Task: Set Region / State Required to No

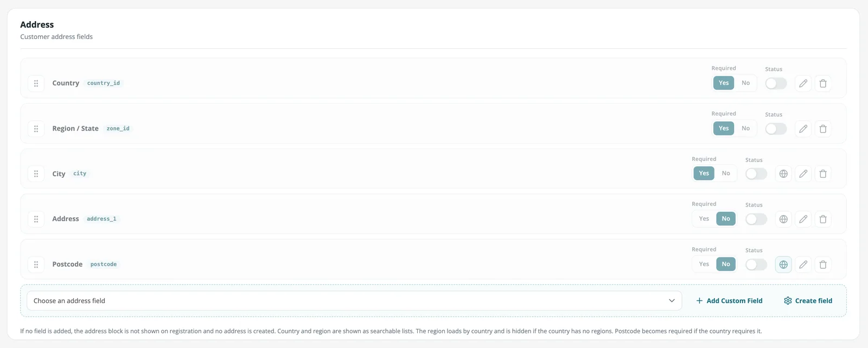Action: 745,128
